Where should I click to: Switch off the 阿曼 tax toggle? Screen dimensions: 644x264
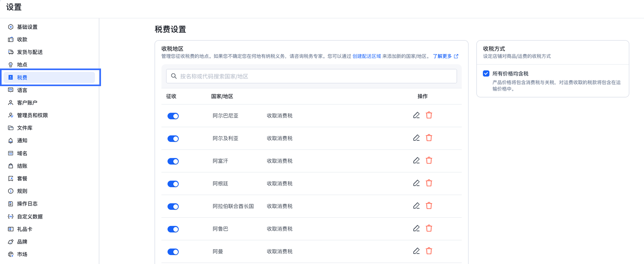173,252
